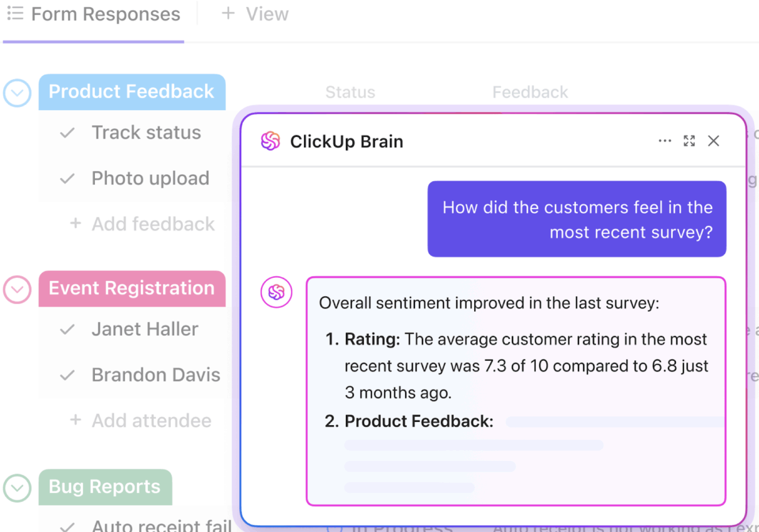This screenshot has height=532, width=759.
Task: Click the list view icon beside Form Responses
Action: (x=15, y=14)
